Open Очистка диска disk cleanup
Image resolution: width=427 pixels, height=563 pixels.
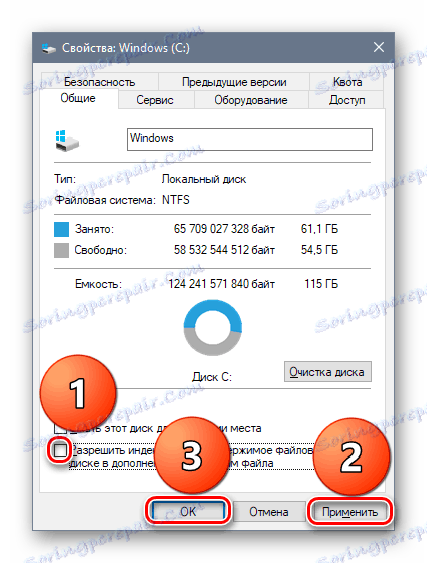(x=328, y=372)
